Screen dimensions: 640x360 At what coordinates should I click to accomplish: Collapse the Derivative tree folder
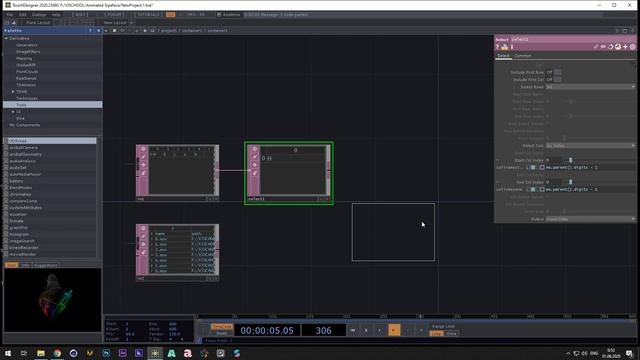pyautogui.click(x=6, y=38)
